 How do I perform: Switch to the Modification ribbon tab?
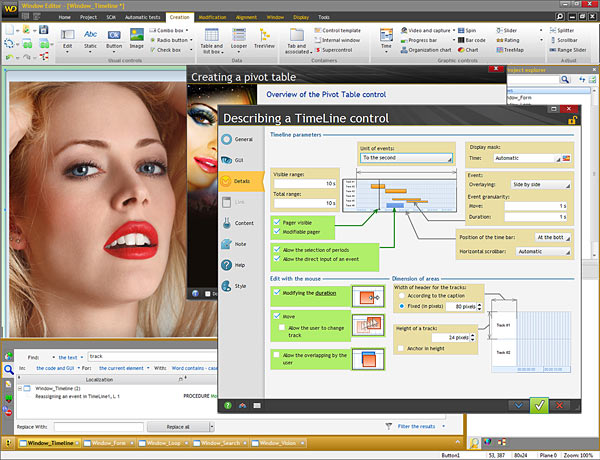pyautogui.click(x=212, y=17)
